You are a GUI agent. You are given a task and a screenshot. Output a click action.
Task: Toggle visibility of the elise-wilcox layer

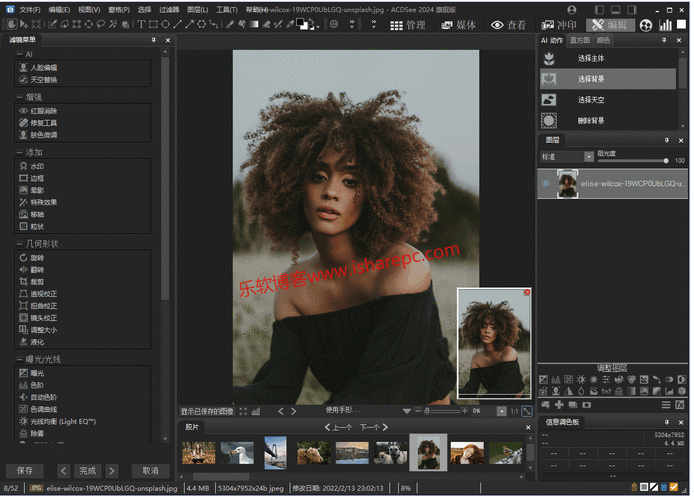point(546,184)
